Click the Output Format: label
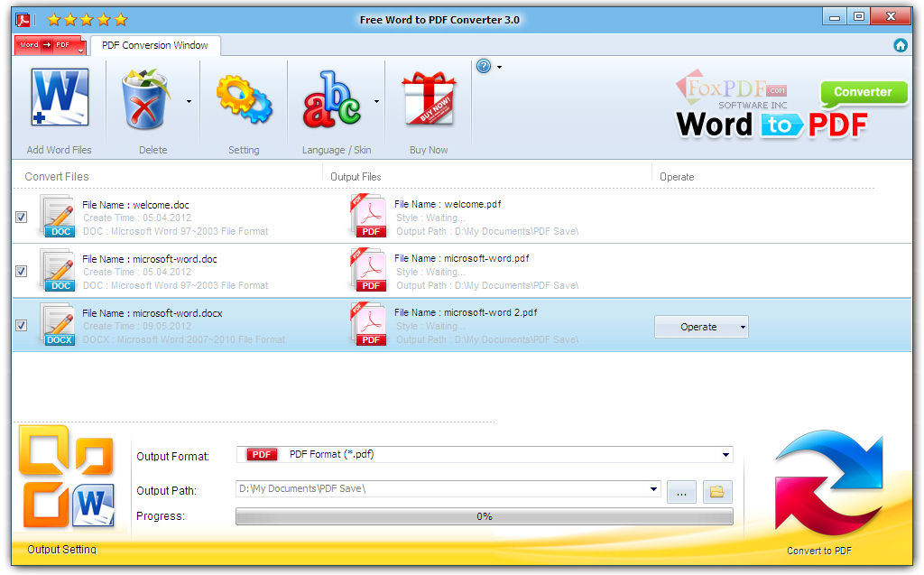 click(x=172, y=457)
